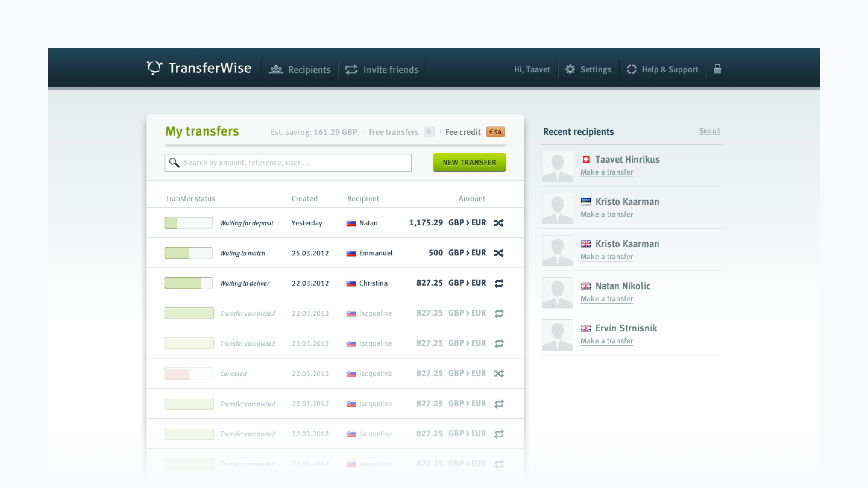
Task: Click the £34 fee credit badge
Action: pos(495,132)
